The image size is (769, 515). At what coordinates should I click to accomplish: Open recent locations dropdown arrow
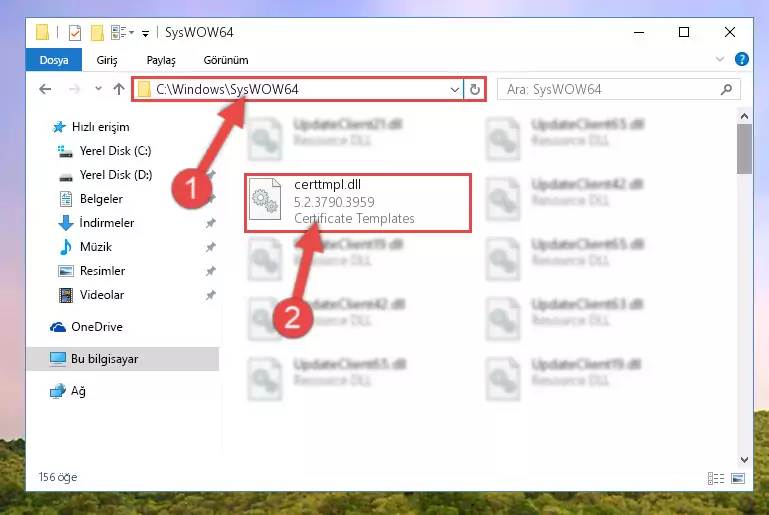pyautogui.click(x=99, y=89)
